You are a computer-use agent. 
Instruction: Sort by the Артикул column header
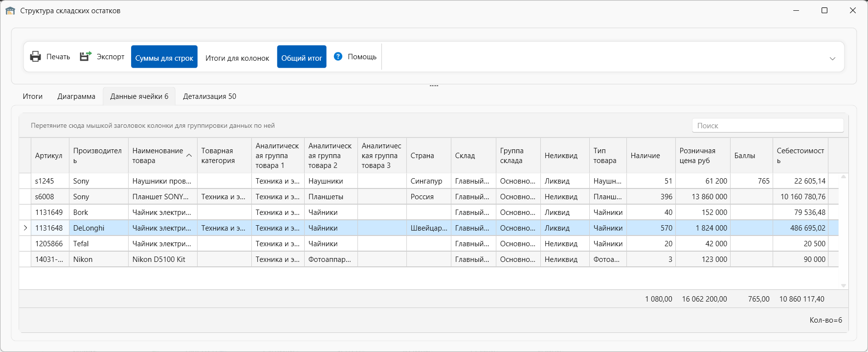50,156
